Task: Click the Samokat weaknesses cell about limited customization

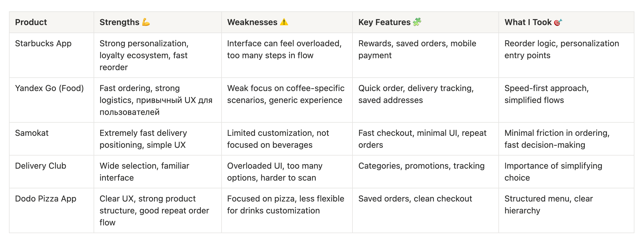Action: click(x=278, y=139)
